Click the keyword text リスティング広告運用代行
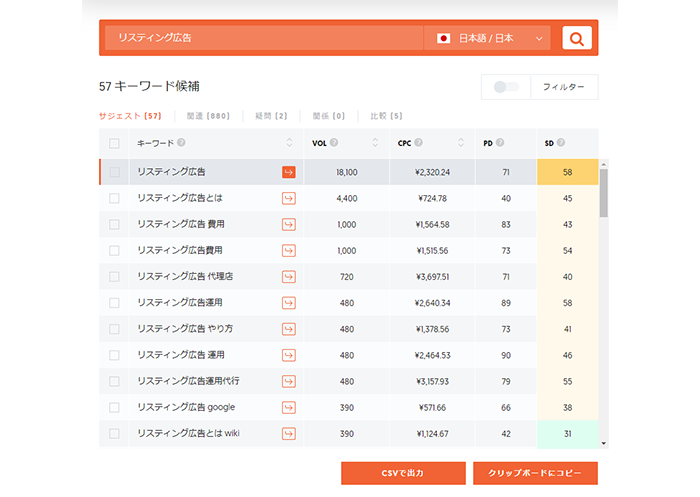Viewport: 700px width, 497px height. tap(188, 381)
